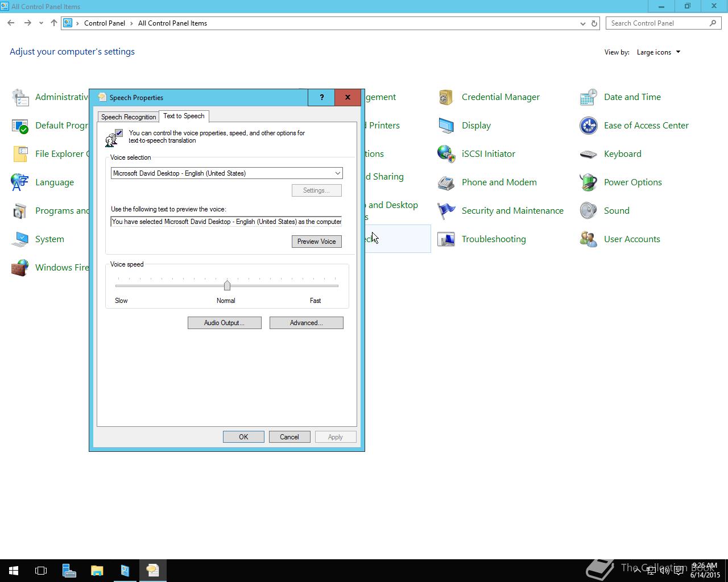The image size is (728, 582).
Task: Open Security and Maintenance flag icon
Action: [x=446, y=211]
